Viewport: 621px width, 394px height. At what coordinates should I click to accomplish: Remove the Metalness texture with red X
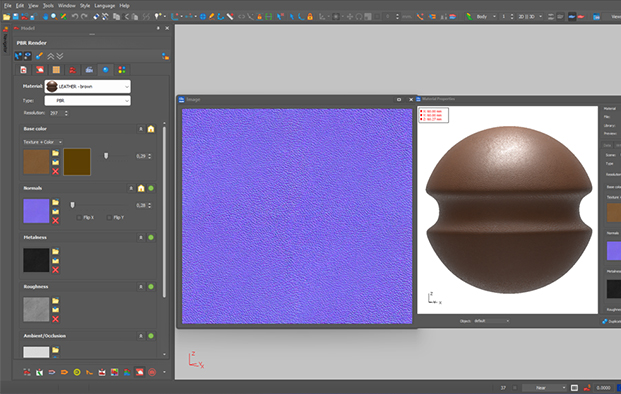pos(55,270)
